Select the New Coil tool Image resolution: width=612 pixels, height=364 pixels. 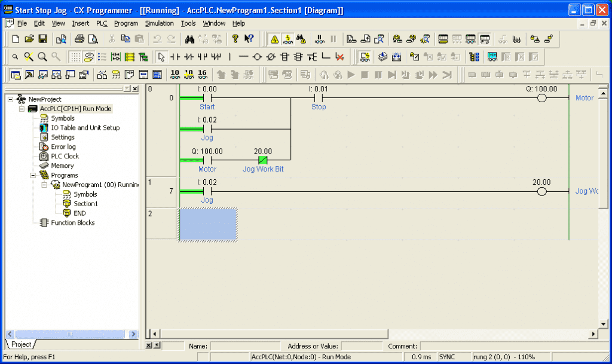(x=256, y=57)
